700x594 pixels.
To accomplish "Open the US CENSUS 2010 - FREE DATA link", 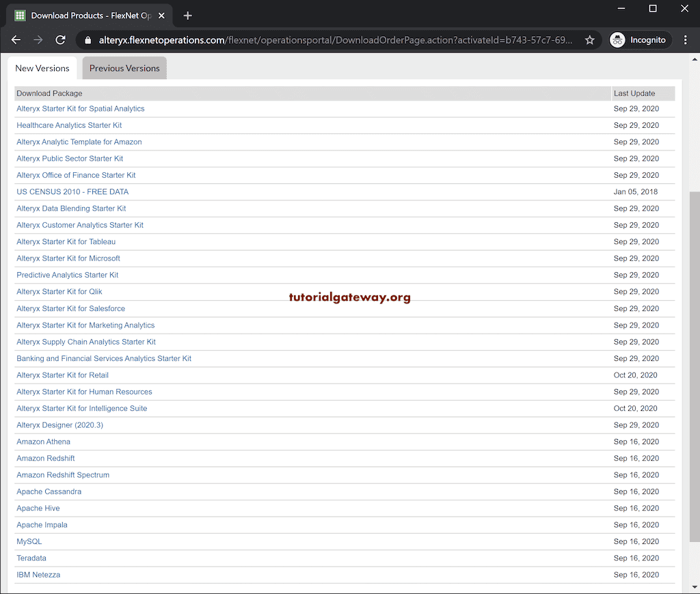I will (72, 191).
